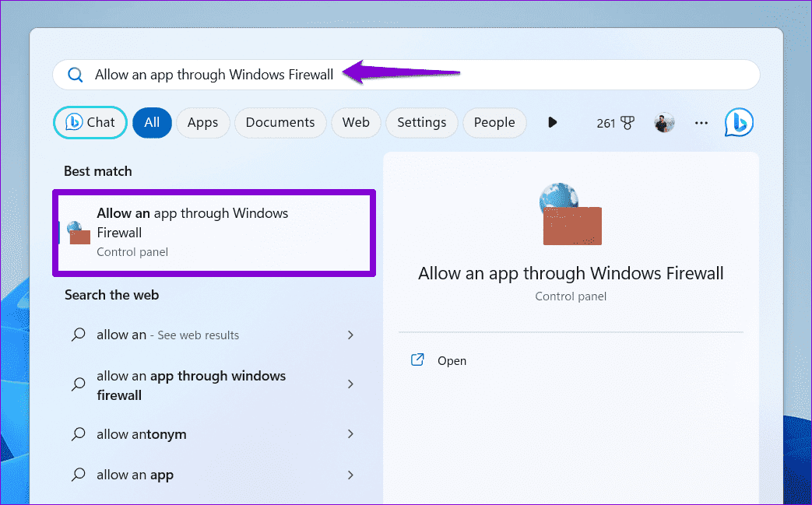
Task: Expand chevron for 'allow an' web result
Action: 350,335
